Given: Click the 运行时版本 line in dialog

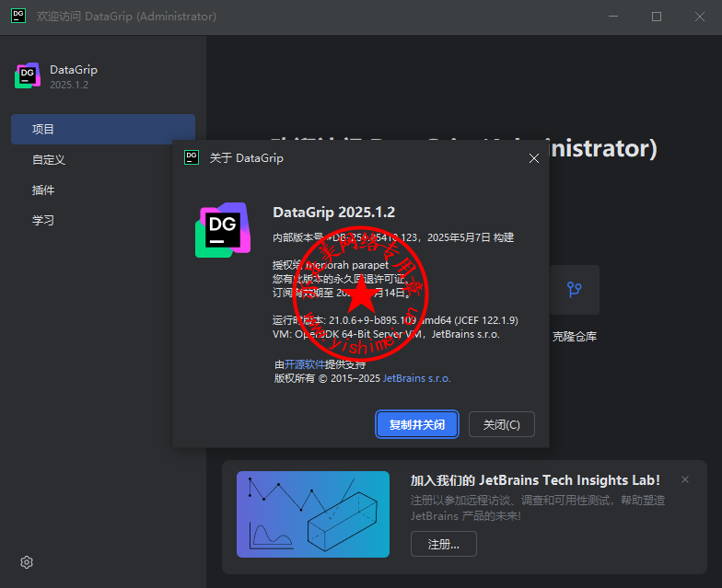Looking at the screenshot, I should (x=395, y=320).
